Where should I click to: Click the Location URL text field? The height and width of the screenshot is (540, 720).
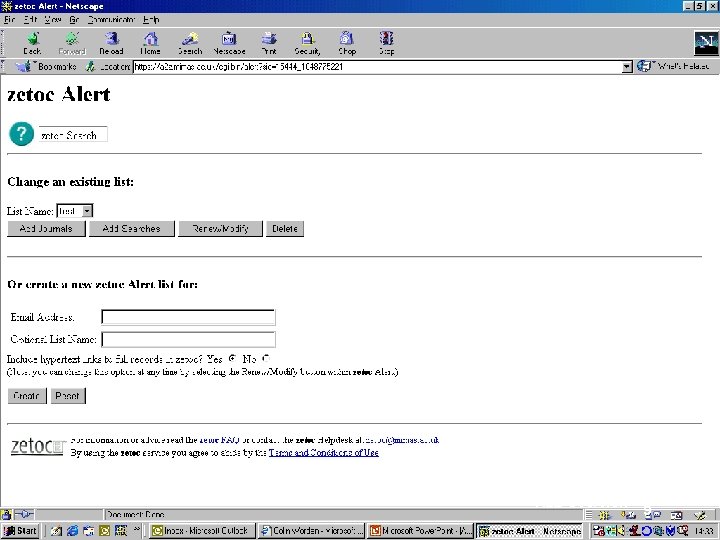(377, 67)
